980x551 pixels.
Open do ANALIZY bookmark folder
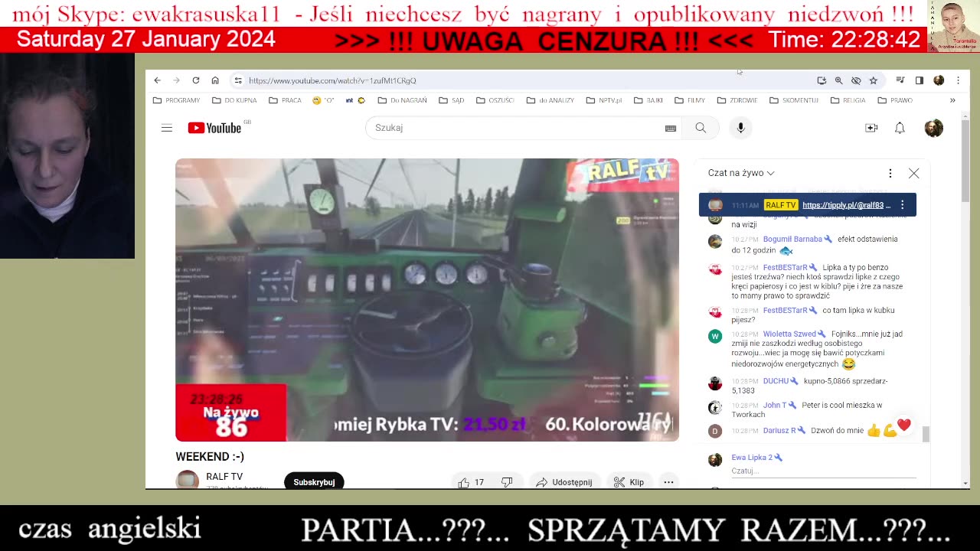click(x=550, y=100)
